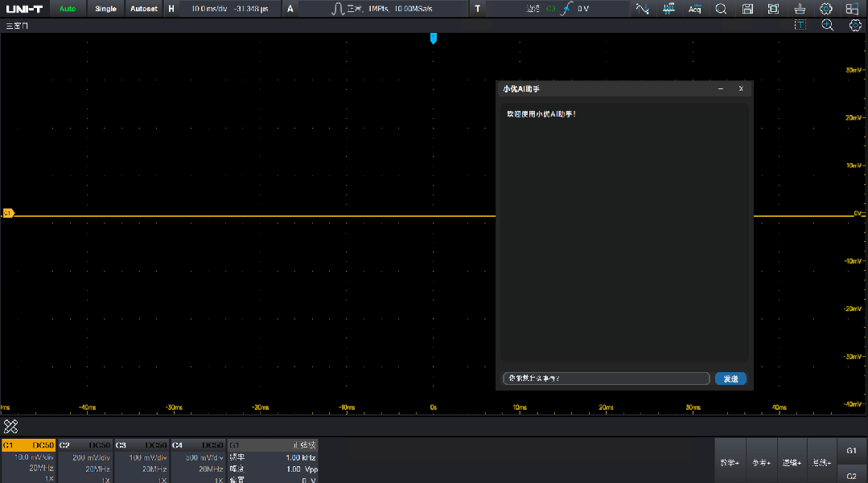Toggle channel C2 display
Screen dimensions: 868x483
click(x=85, y=444)
